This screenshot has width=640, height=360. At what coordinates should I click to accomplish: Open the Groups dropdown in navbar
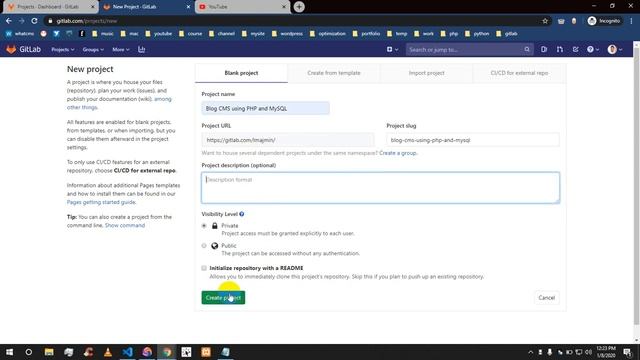pyautogui.click(x=93, y=49)
